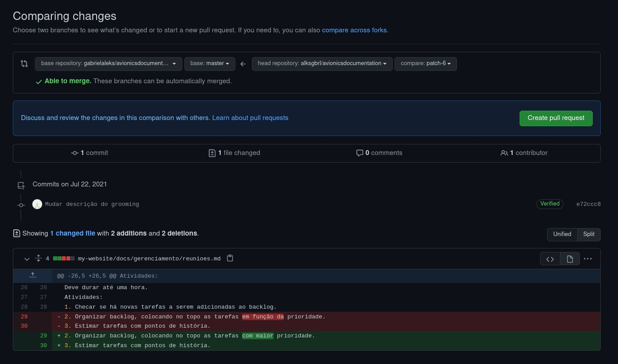Click line 'Deve durar até uma hora.'
The image size is (618, 364).
point(106,287)
